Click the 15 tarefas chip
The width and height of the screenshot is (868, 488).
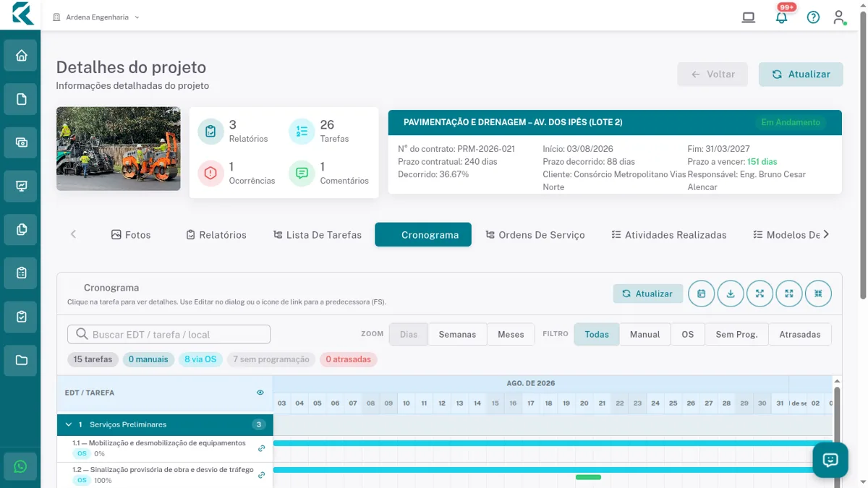pyautogui.click(x=93, y=359)
